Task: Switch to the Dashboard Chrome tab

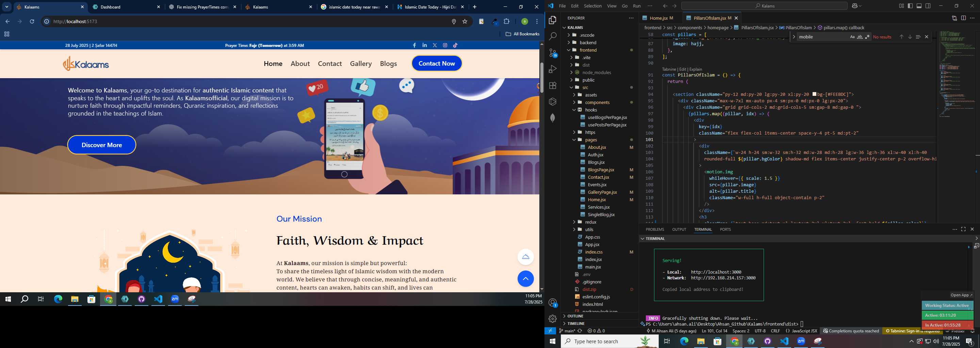Action: [127, 7]
